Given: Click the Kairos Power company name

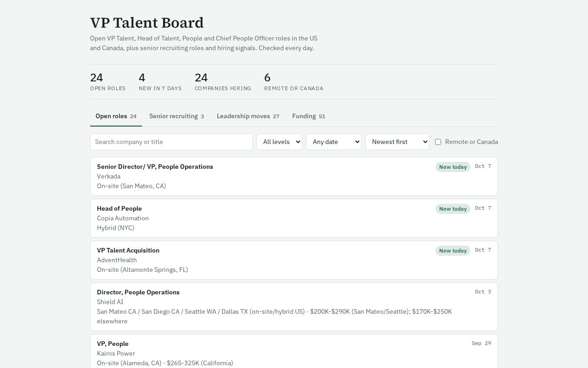Looking at the screenshot, I should 116,353.
